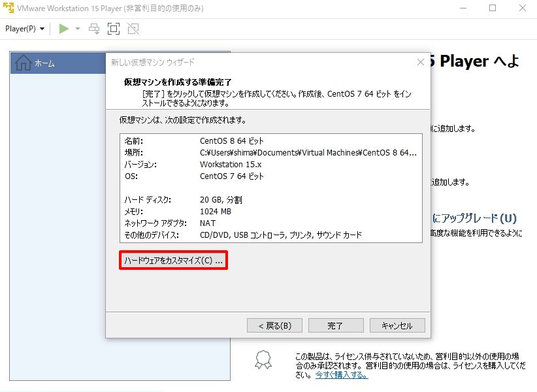Select the version value 'Workstation 15.x'

231,165
